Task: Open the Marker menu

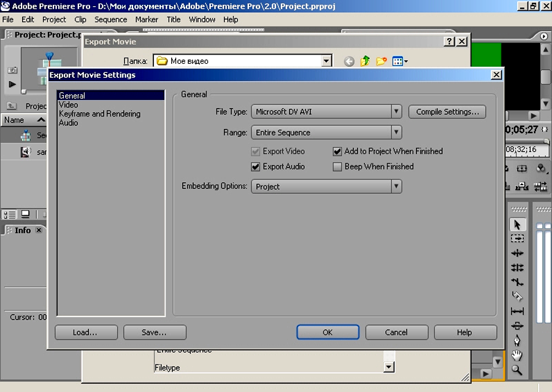Action: click(x=147, y=20)
